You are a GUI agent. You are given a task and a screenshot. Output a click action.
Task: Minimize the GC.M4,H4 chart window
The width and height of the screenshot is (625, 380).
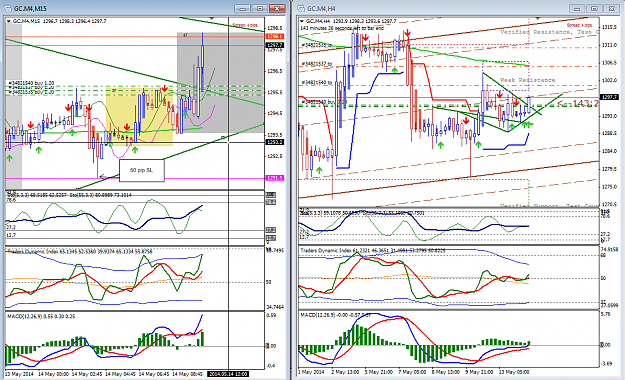click(577, 8)
